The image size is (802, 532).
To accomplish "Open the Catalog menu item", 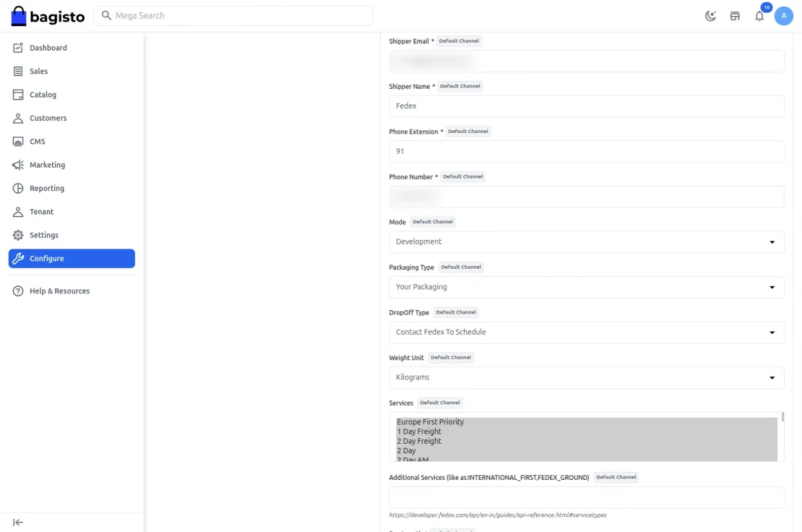I will coord(72,95).
